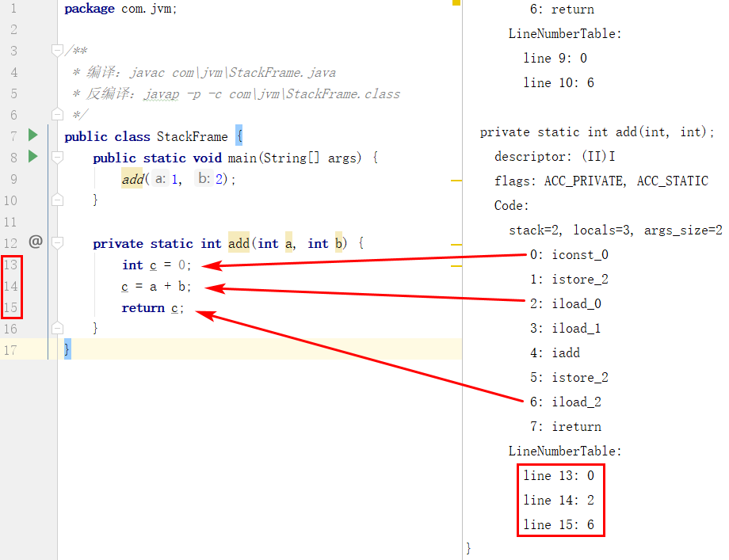Collapse the main method fold at line 8
The height and width of the screenshot is (560, 729).
point(57,158)
